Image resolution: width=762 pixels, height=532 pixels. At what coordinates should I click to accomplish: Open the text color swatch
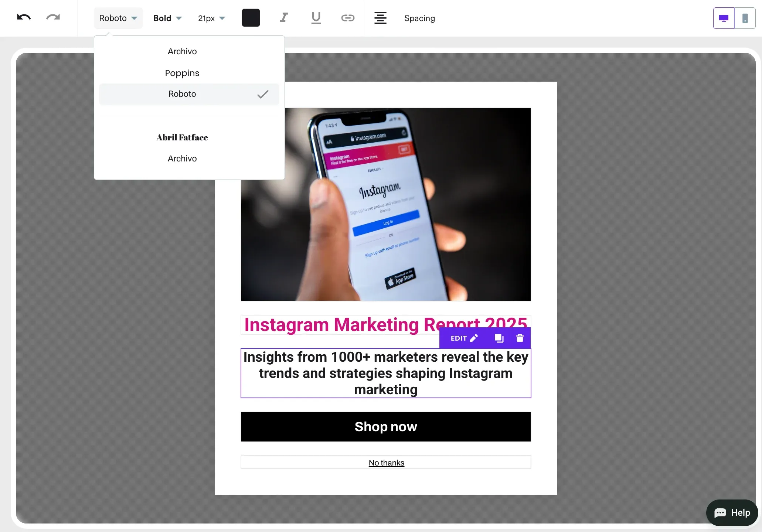(251, 18)
